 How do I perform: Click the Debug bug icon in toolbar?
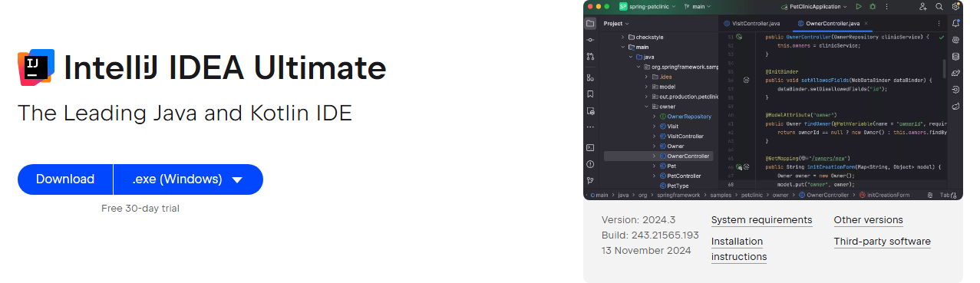(x=873, y=6)
